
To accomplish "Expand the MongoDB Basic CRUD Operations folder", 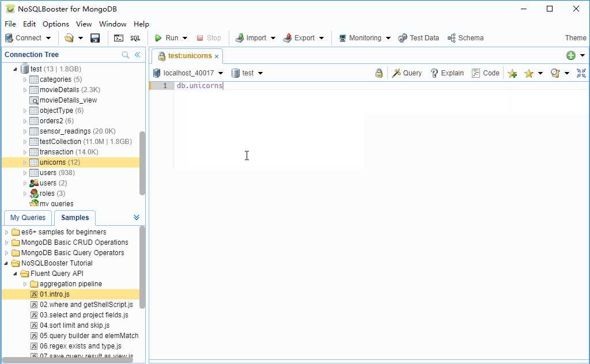I will 6,242.
